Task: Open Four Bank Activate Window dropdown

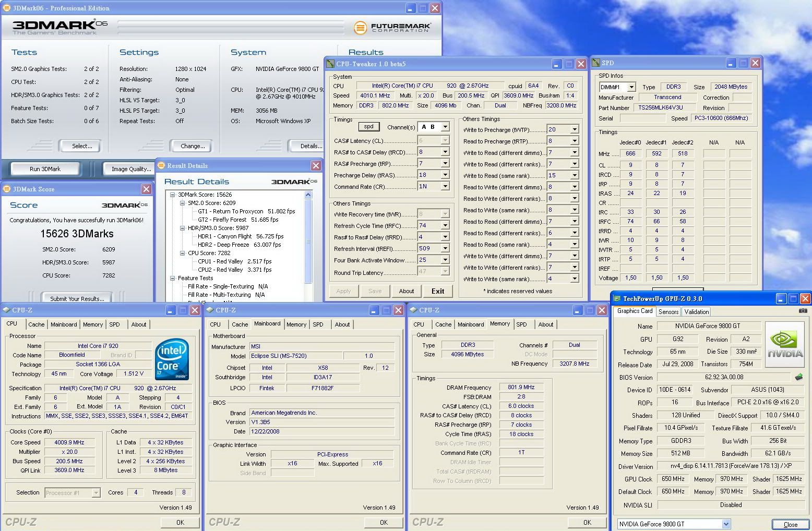Action: [x=445, y=260]
